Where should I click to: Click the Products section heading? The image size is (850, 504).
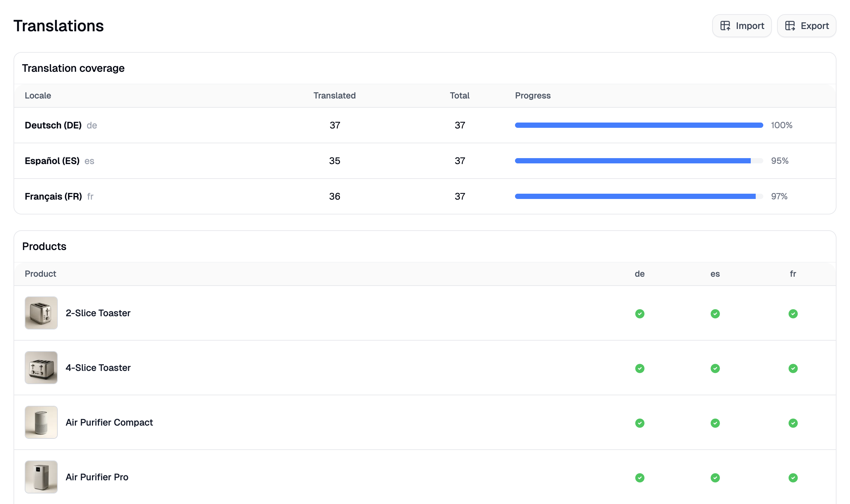coord(44,247)
